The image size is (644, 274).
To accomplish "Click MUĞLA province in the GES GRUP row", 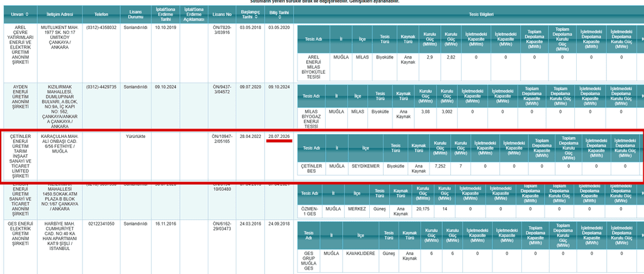I will pyautogui.click(x=331, y=253).
